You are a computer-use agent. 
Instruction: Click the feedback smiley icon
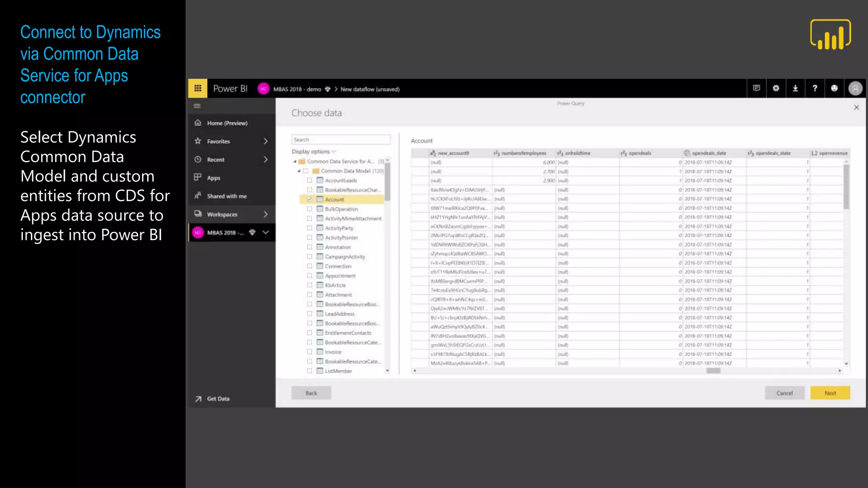point(834,88)
